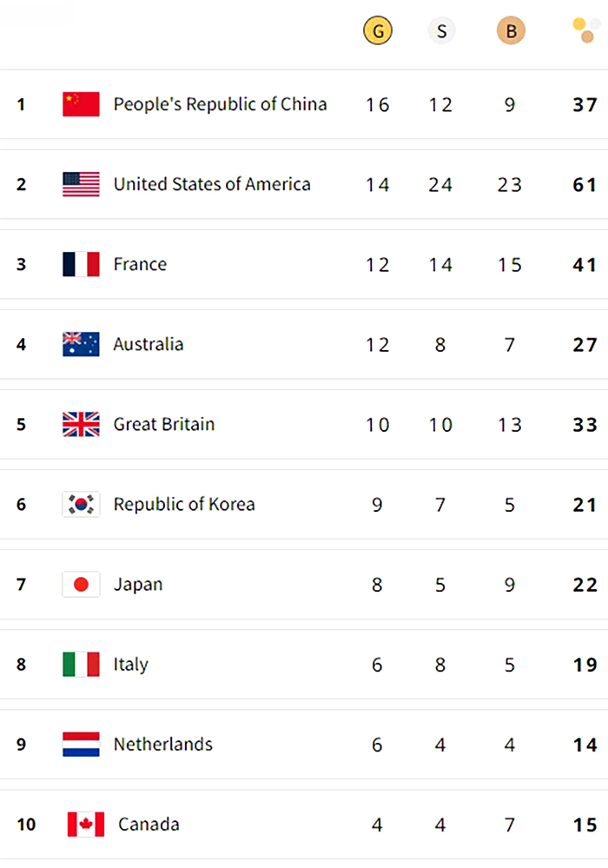Click the rank number 10 cell

tap(26, 824)
